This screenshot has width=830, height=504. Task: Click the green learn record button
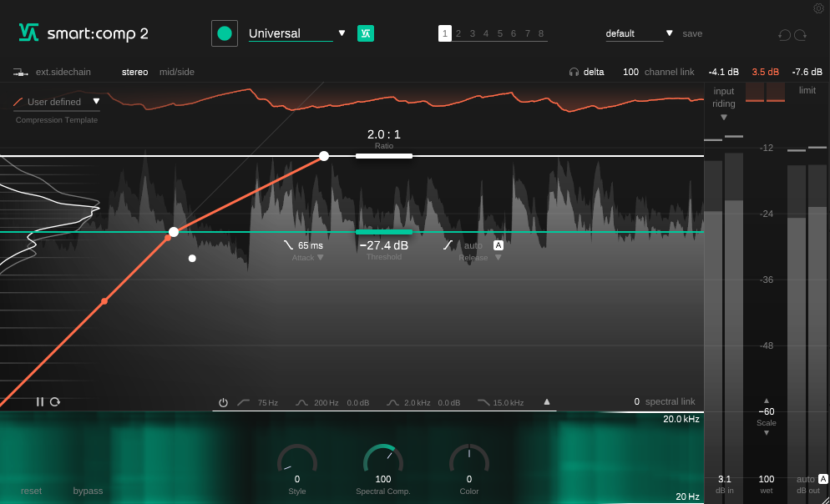[224, 33]
